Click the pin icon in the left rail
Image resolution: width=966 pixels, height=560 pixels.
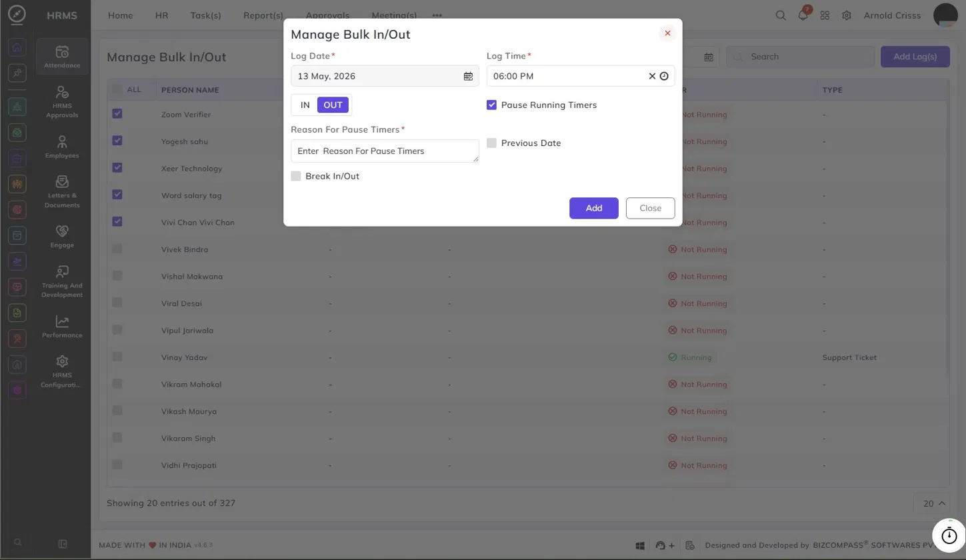click(17, 73)
